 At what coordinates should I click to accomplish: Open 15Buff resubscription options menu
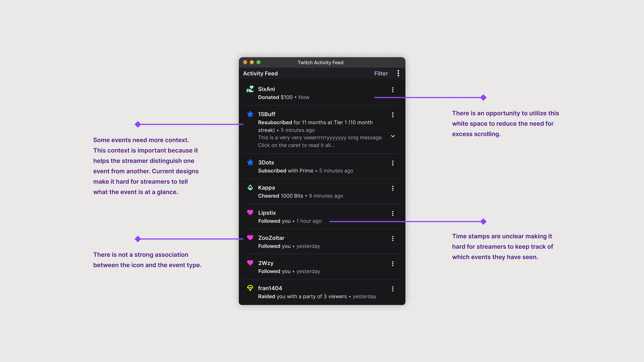pos(393,115)
